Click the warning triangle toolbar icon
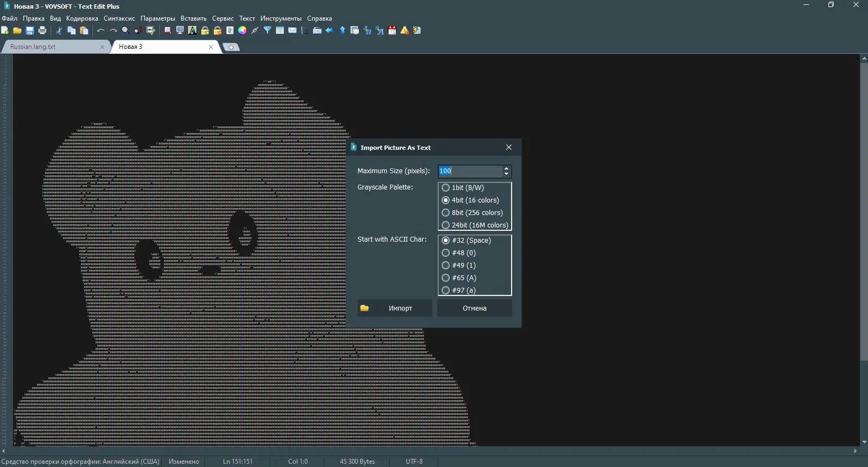The image size is (868, 467). [x=405, y=30]
